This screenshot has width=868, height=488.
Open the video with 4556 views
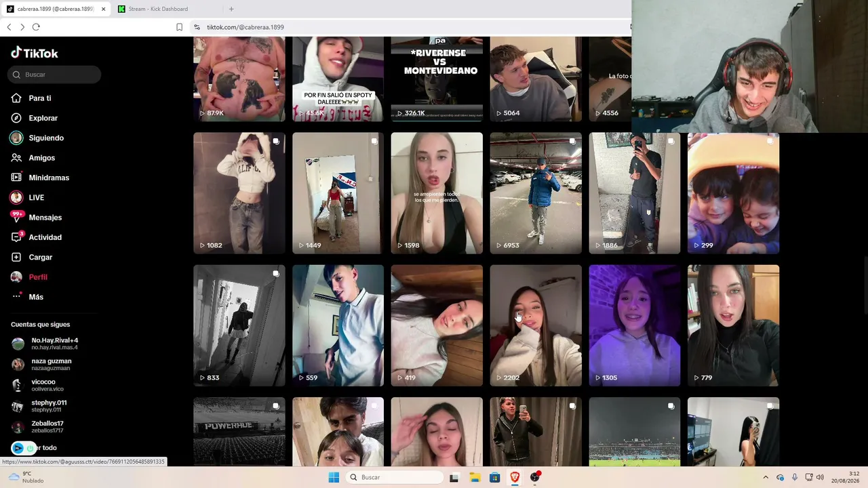tap(610, 79)
